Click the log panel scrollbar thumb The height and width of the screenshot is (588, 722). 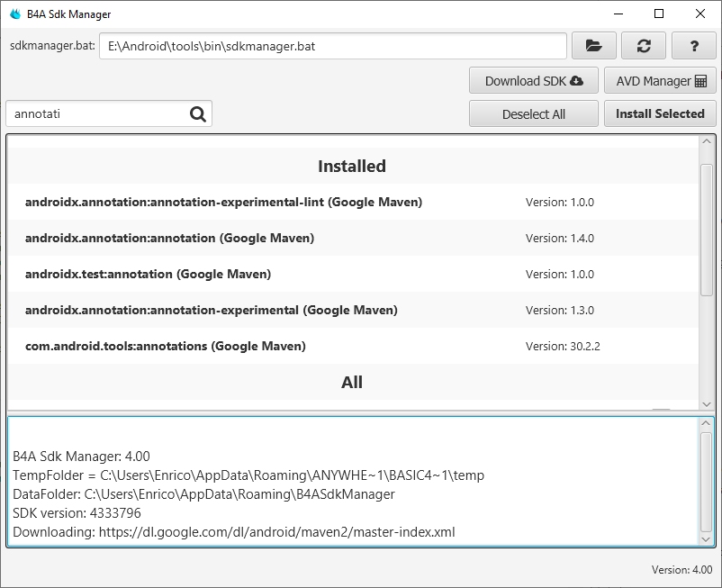pyautogui.click(x=706, y=482)
